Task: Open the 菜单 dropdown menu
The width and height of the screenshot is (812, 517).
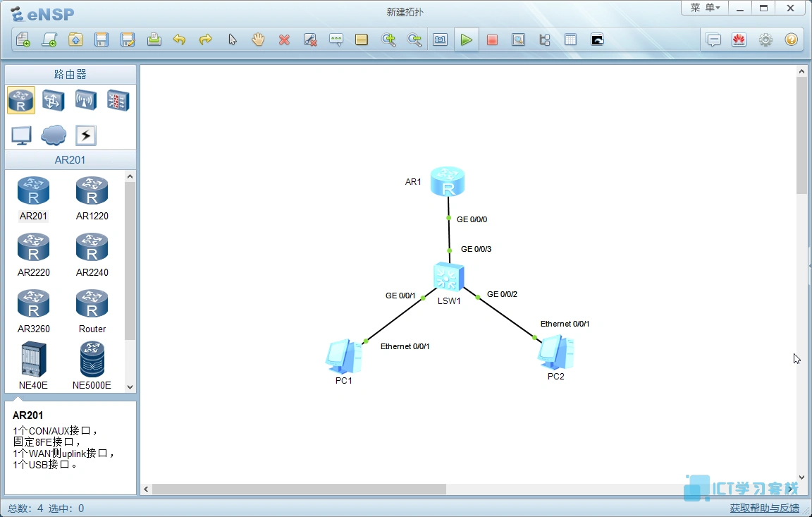Action: click(x=705, y=8)
